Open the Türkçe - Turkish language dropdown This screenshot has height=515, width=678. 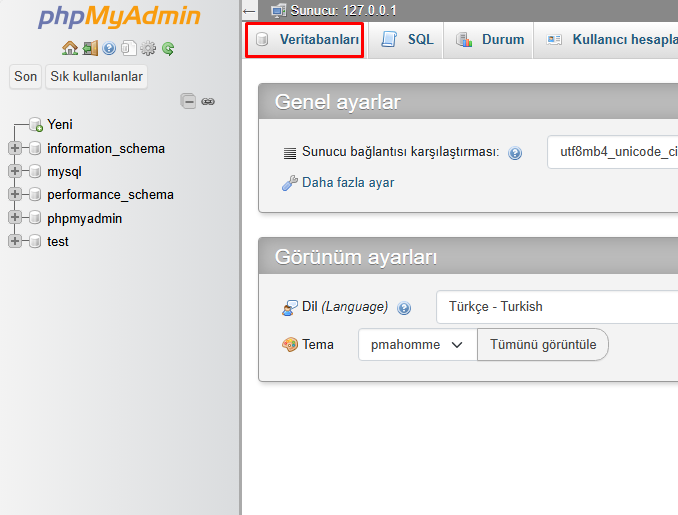pyautogui.click(x=557, y=307)
